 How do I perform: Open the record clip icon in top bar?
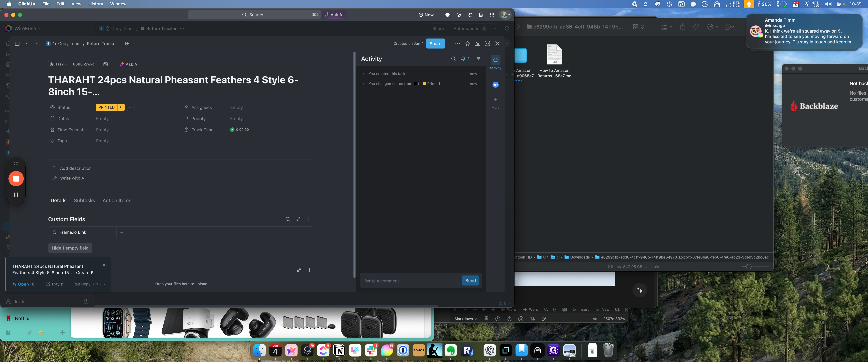[x=459, y=15]
